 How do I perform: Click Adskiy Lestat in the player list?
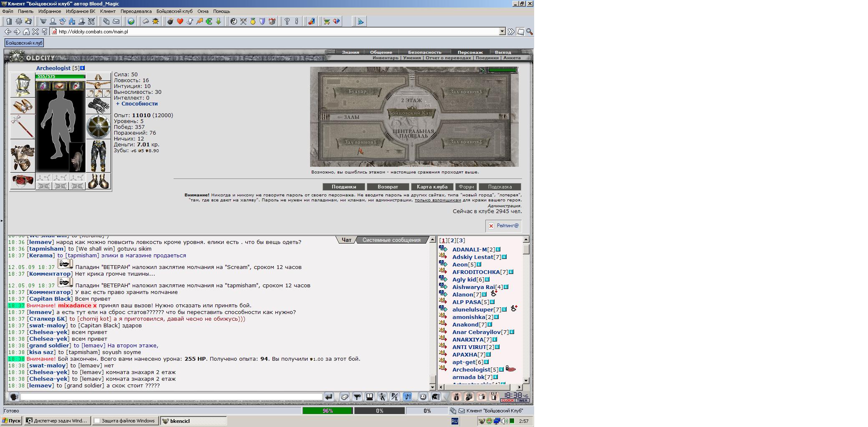pos(473,257)
